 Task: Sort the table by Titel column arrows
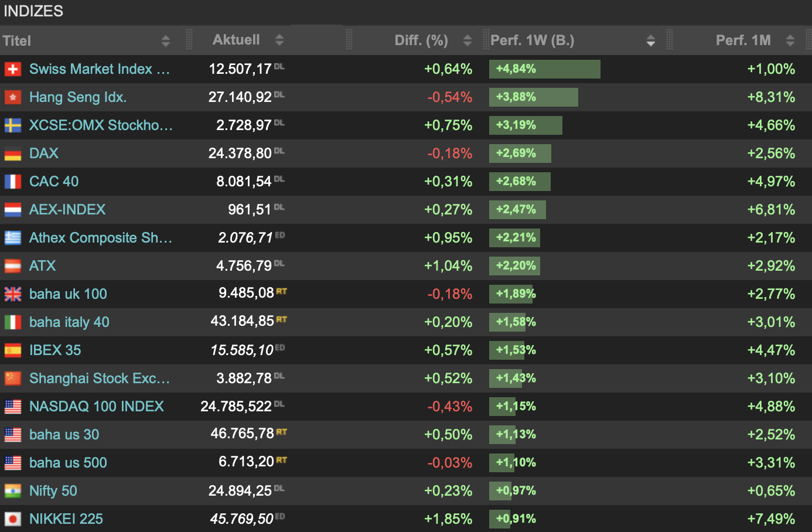coord(166,40)
